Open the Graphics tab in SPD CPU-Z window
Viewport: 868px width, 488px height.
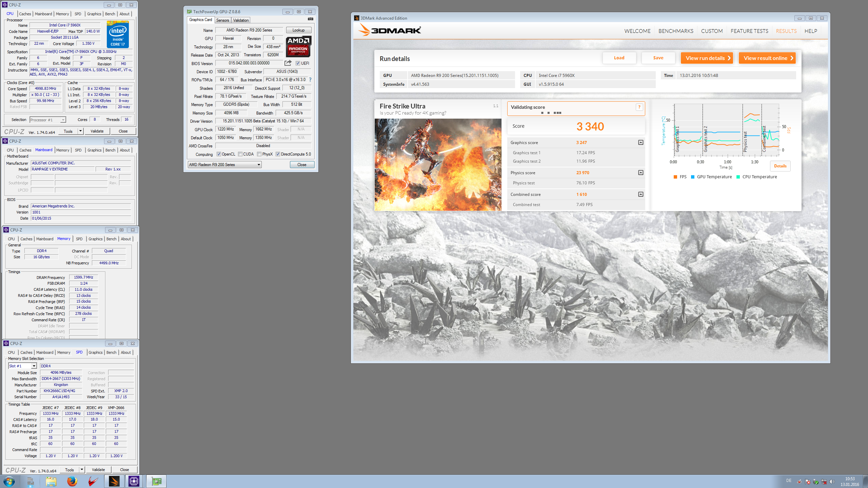95,352
